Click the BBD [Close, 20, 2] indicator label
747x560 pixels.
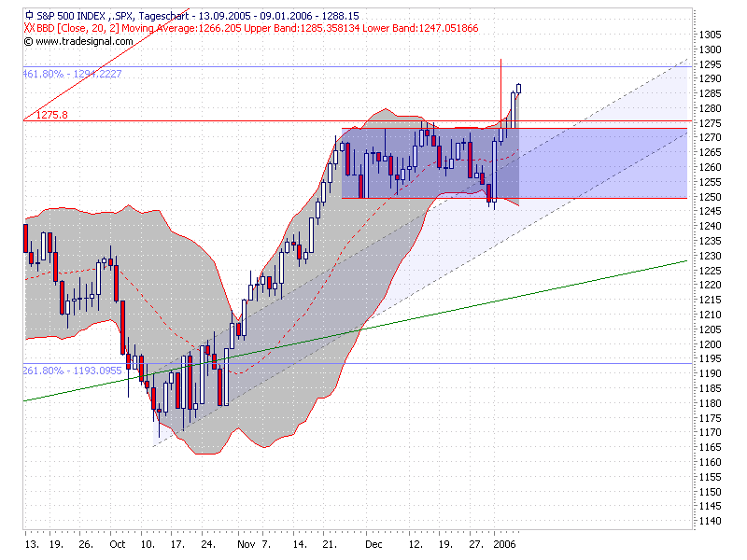click(78, 29)
